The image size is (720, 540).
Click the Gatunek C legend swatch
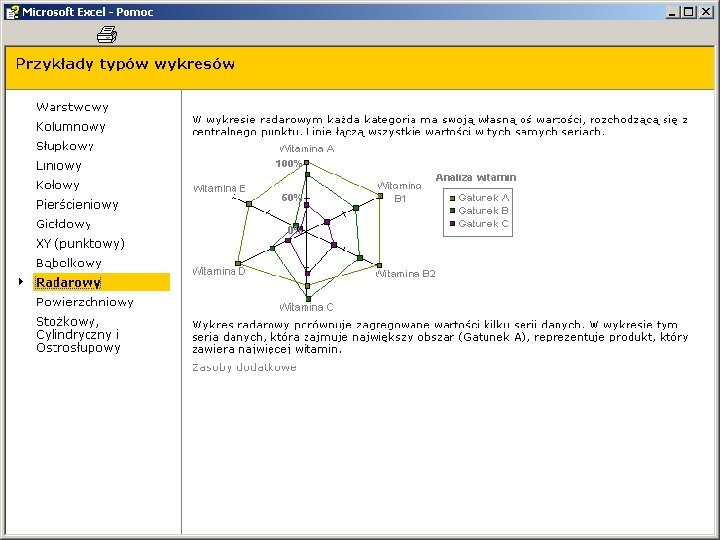[452, 224]
